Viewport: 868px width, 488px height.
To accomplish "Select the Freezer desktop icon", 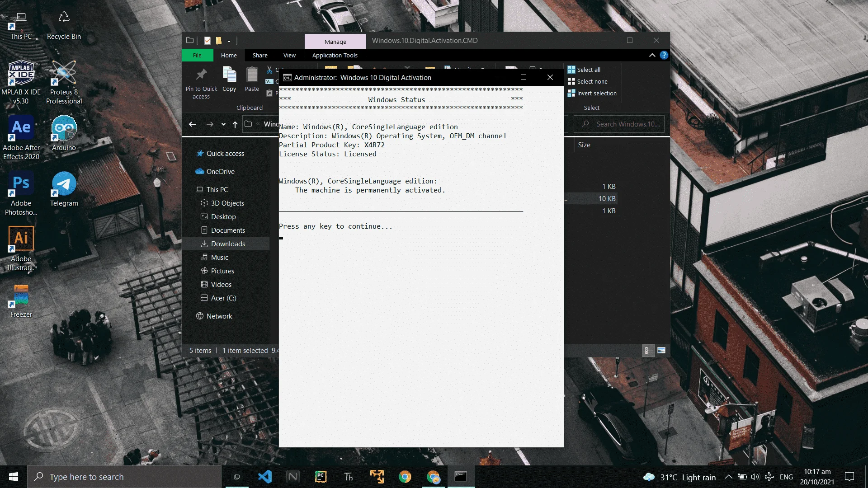I will (21, 300).
